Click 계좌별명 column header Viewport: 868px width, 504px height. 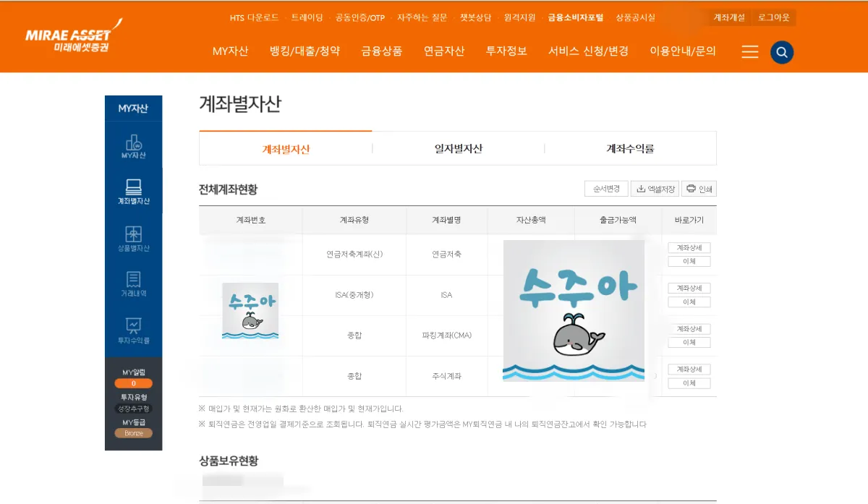click(x=447, y=220)
